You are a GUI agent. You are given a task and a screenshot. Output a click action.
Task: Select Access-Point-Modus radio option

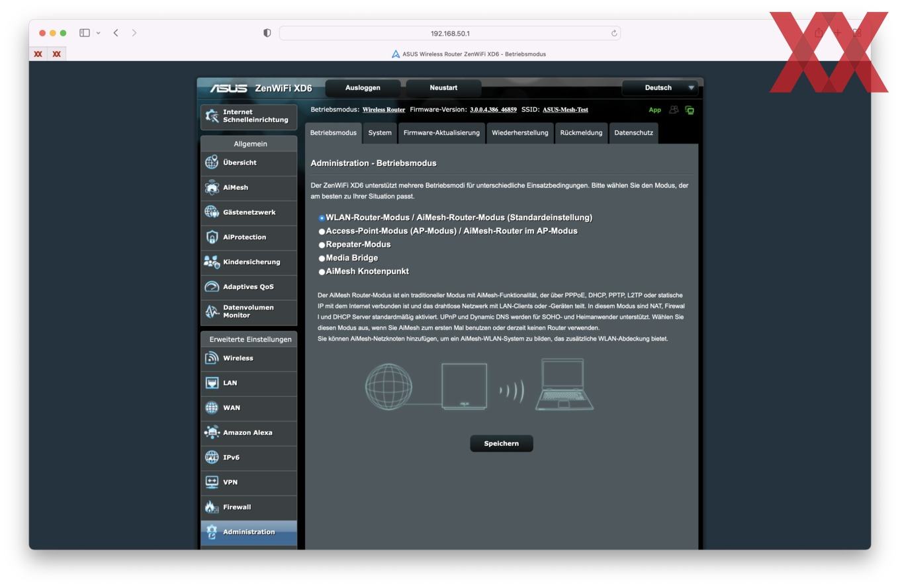[322, 231]
